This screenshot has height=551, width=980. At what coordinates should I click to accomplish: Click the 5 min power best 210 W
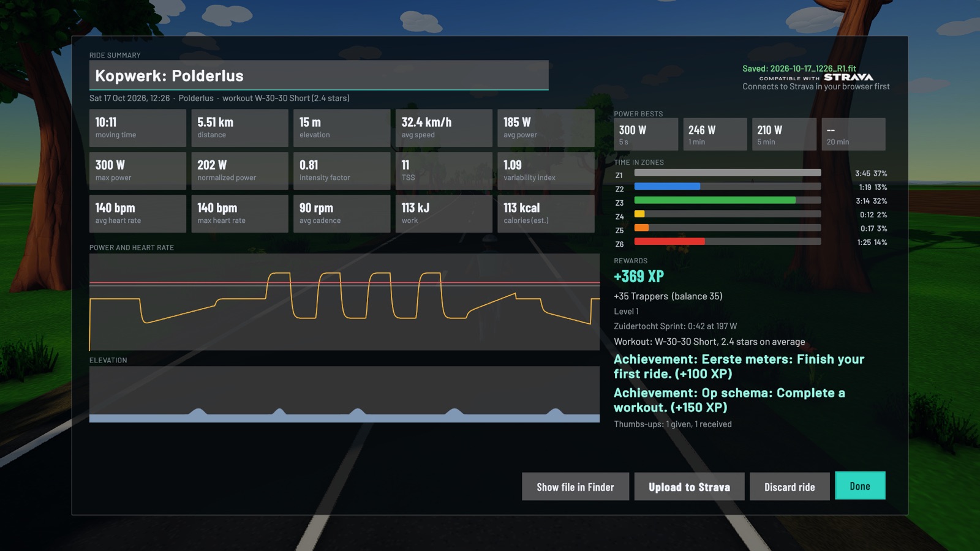coord(784,134)
